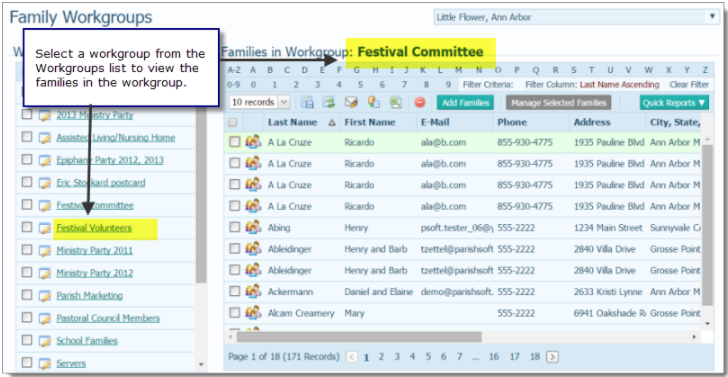Click the 2633 Kristi Lynne address cell
Viewport: 728px width, 377px height.
click(x=608, y=292)
